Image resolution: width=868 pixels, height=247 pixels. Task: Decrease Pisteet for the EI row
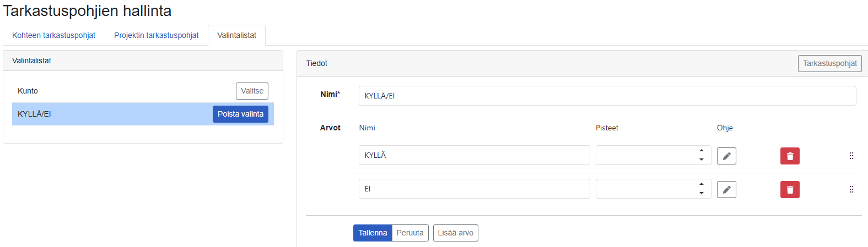coord(702,193)
